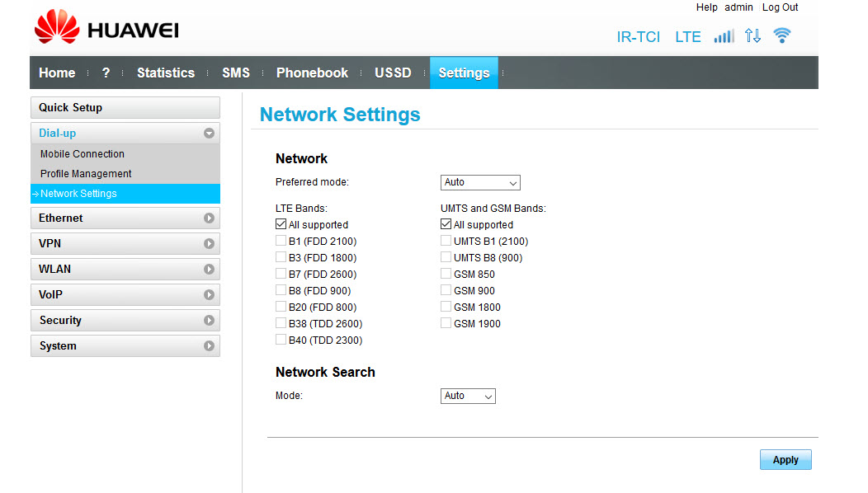Screen dimensions: 868x493
Task: Select Profile Management in sidebar
Action: pyautogui.click(x=86, y=174)
